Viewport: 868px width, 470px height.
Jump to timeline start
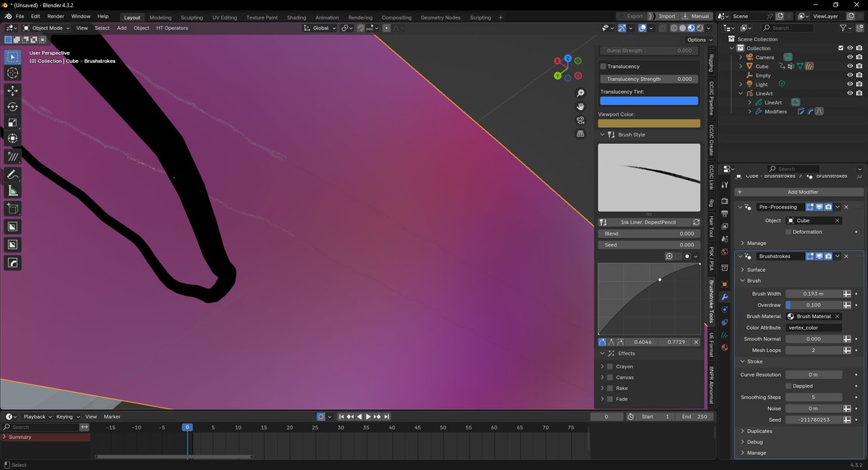[342, 416]
